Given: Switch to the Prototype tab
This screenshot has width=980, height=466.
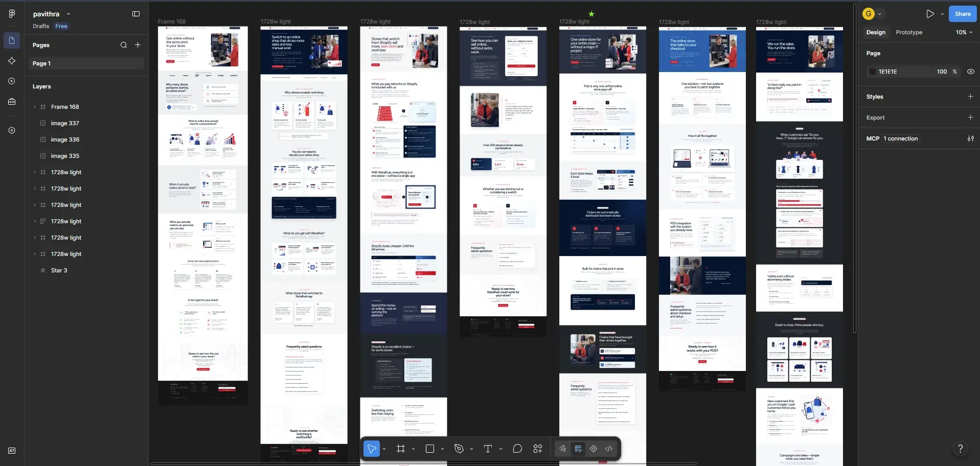Looking at the screenshot, I should click(x=909, y=32).
